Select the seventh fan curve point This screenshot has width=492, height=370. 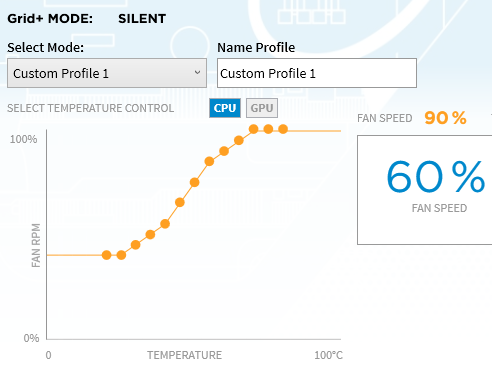pos(195,182)
